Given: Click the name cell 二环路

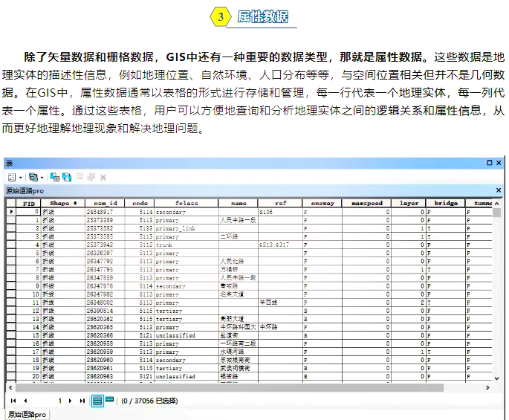Looking at the screenshot, I should click(x=239, y=236).
